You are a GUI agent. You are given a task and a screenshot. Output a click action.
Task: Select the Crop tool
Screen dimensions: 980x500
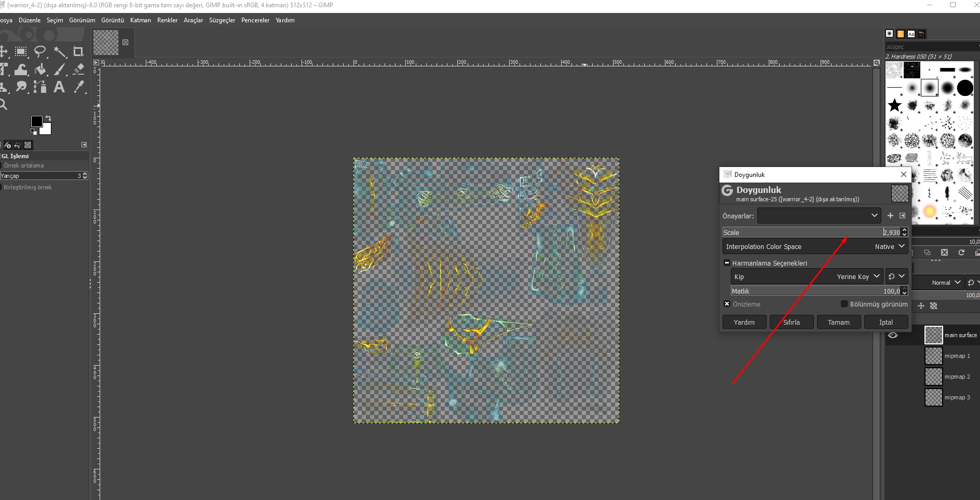click(x=78, y=51)
